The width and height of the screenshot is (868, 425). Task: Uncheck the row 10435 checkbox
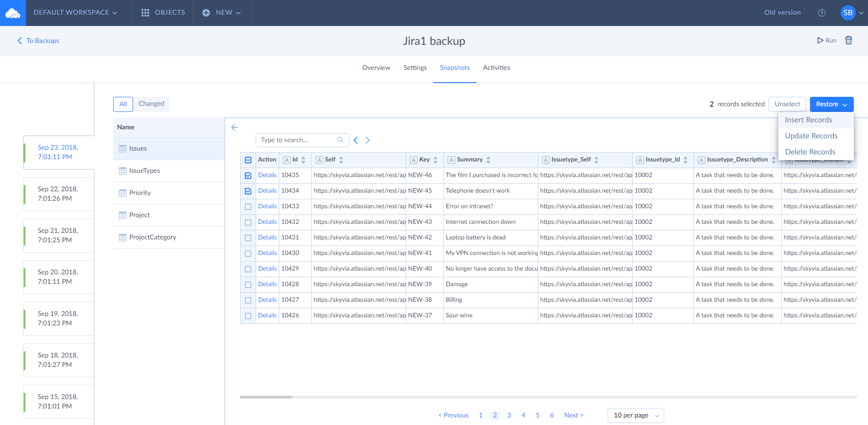coord(248,176)
